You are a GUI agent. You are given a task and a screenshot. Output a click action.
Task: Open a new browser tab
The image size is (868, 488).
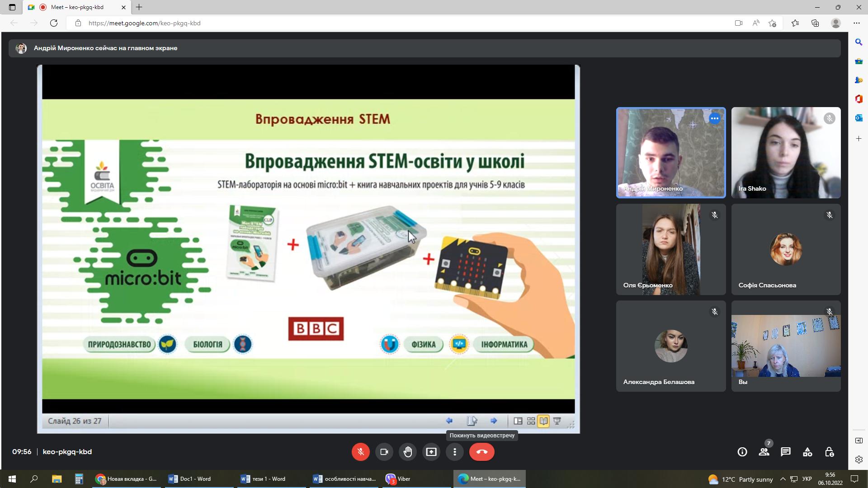(139, 7)
